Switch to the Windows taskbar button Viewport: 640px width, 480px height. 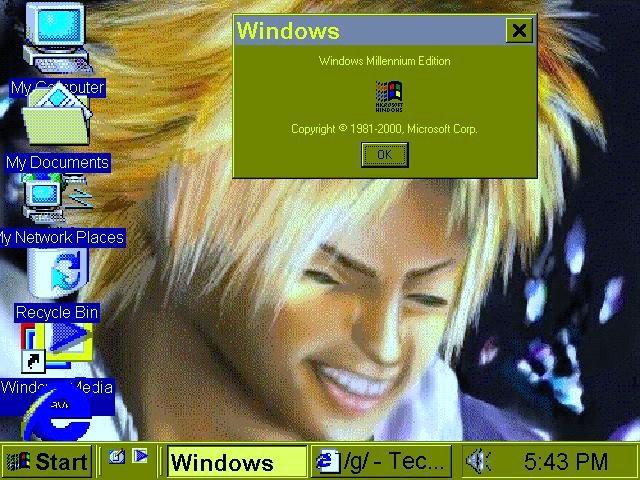237,462
